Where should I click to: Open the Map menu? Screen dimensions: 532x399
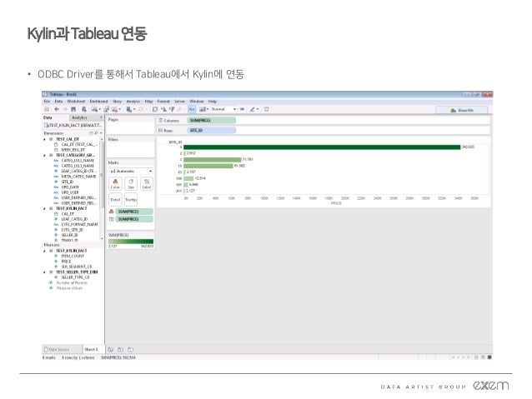148,102
